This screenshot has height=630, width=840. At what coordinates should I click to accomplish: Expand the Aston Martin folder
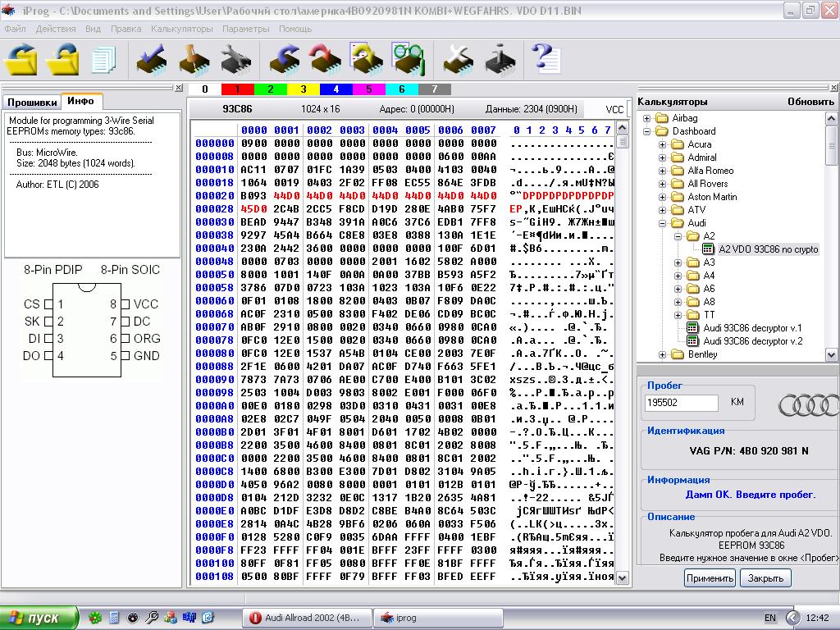[x=662, y=197]
